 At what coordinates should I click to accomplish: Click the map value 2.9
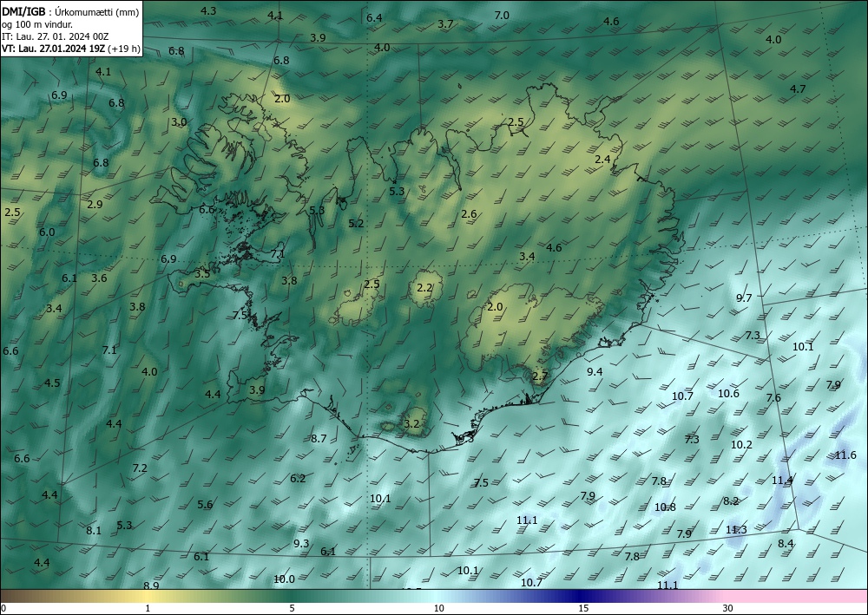tap(95, 204)
